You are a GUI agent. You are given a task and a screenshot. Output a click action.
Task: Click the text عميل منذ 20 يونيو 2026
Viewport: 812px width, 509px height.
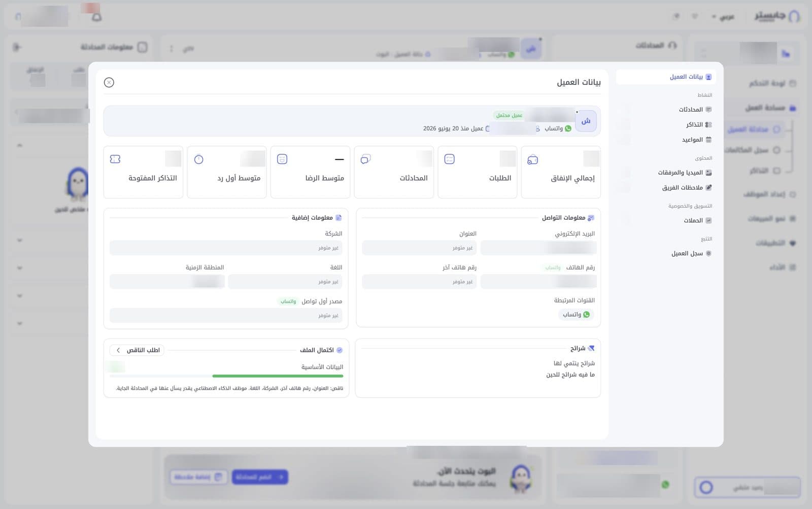[x=453, y=128]
